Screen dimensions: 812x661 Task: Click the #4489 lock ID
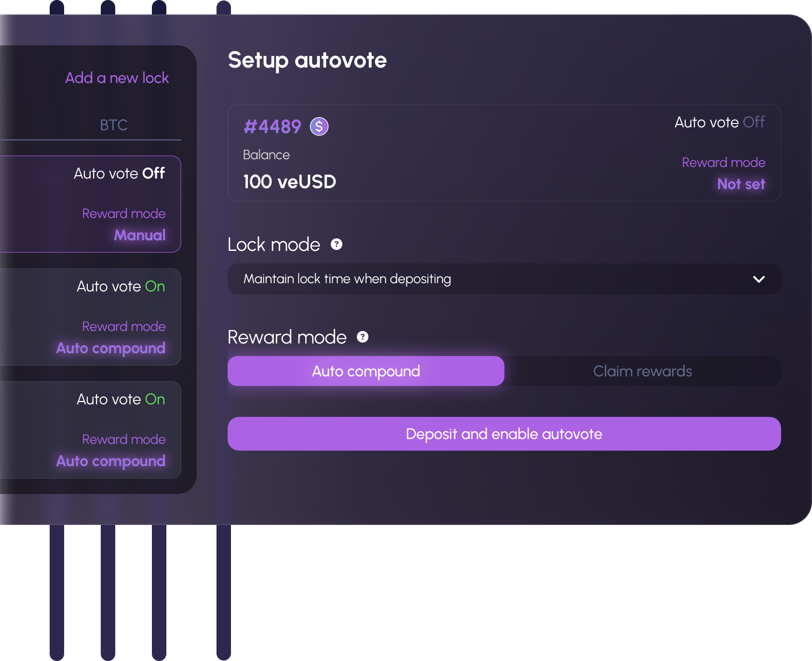tap(272, 126)
